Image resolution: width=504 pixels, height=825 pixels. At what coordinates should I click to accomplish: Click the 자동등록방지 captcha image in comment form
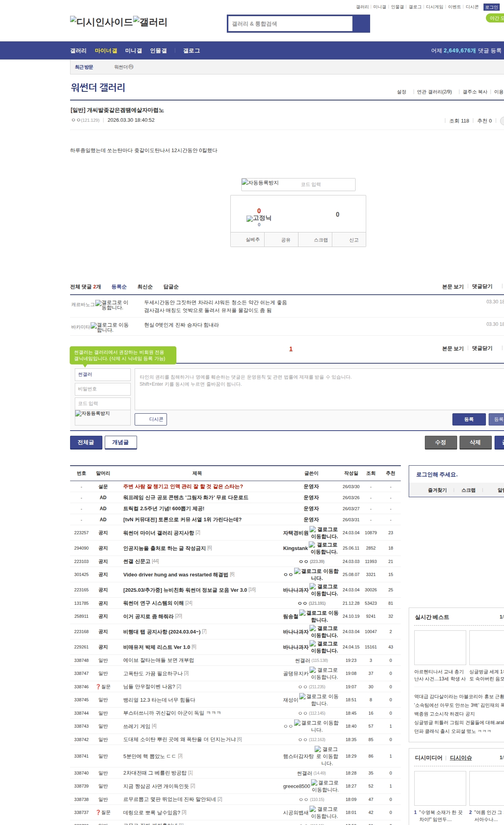point(102,417)
